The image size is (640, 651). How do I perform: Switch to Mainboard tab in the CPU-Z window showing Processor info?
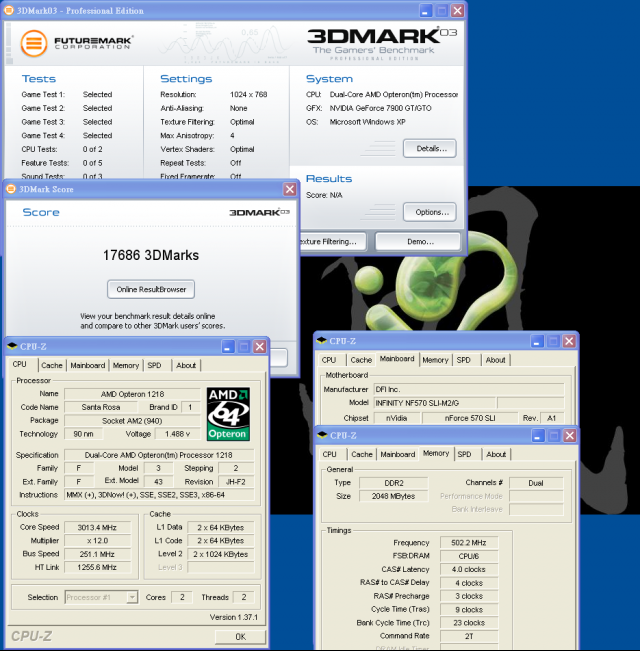coord(88,365)
